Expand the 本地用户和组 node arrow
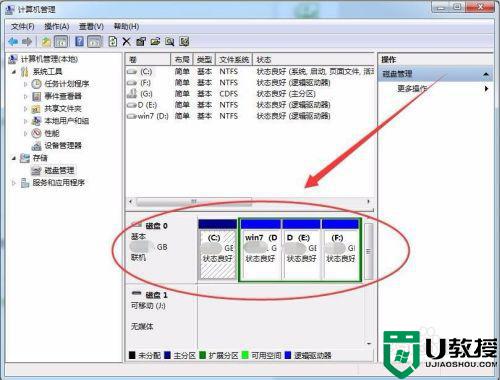 tap(26, 121)
